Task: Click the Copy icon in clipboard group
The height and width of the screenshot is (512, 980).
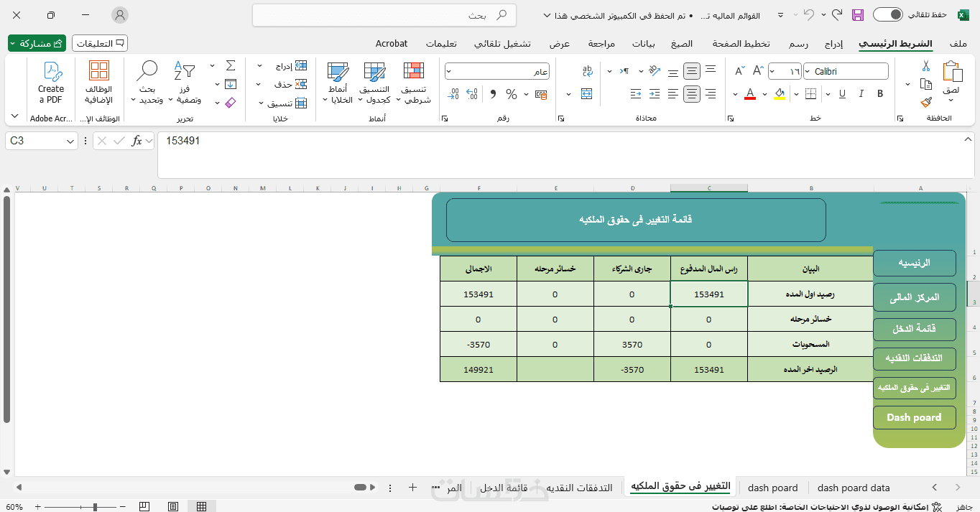Action: 925,84
